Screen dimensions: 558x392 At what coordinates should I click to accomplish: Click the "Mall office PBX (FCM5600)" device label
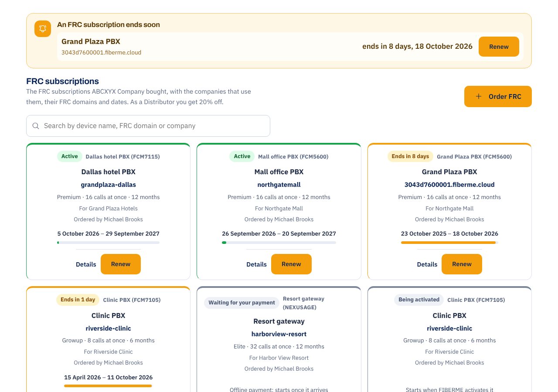pyautogui.click(x=293, y=156)
